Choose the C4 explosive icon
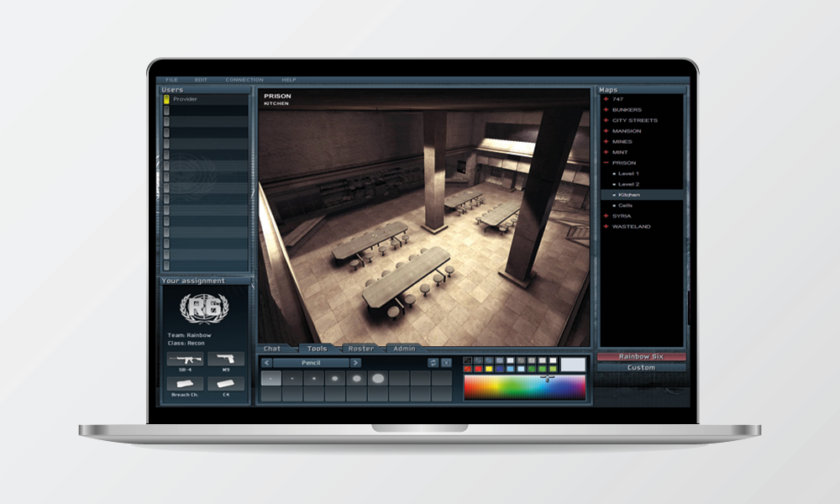Screen dimensions: 840x504 [x=226, y=383]
